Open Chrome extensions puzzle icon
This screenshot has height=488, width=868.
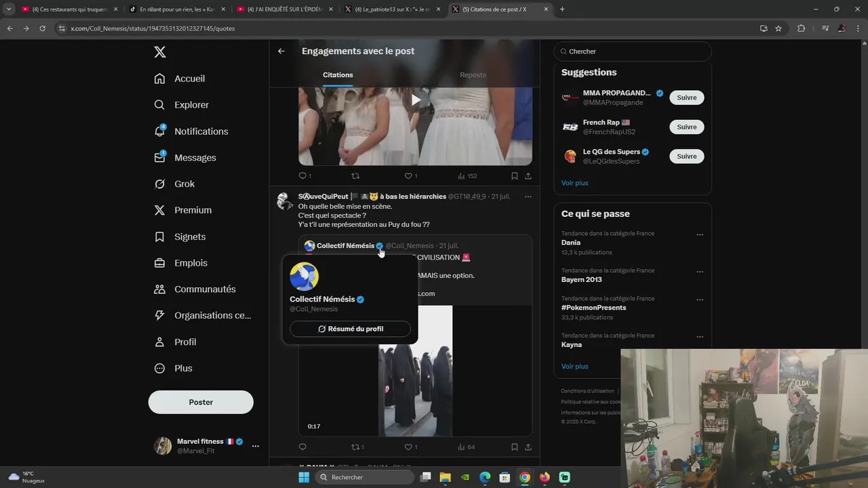pos(802,28)
